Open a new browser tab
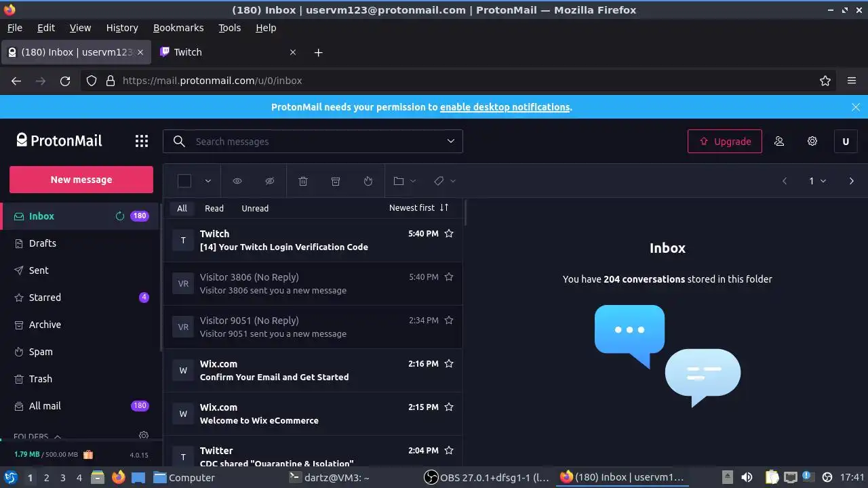The width and height of the screenshot is (868, 488). [x=318, y=52]
